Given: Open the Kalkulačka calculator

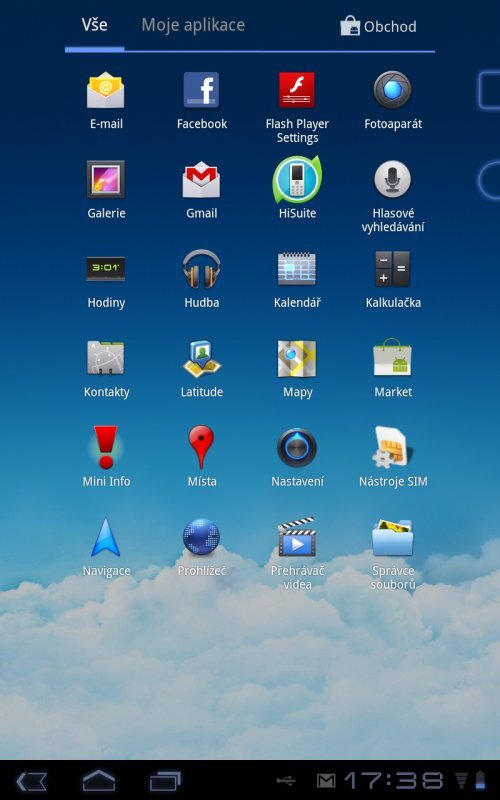Looking at the screenshot, I should 392,269.
